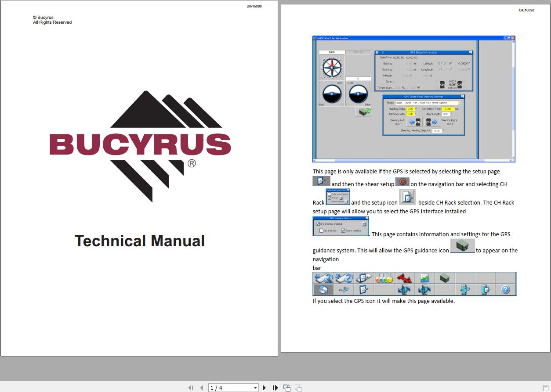The height and width of the screenshot is (392, 551).
Task: Click the Steer Length value field
Action: (x=446, y=114)
